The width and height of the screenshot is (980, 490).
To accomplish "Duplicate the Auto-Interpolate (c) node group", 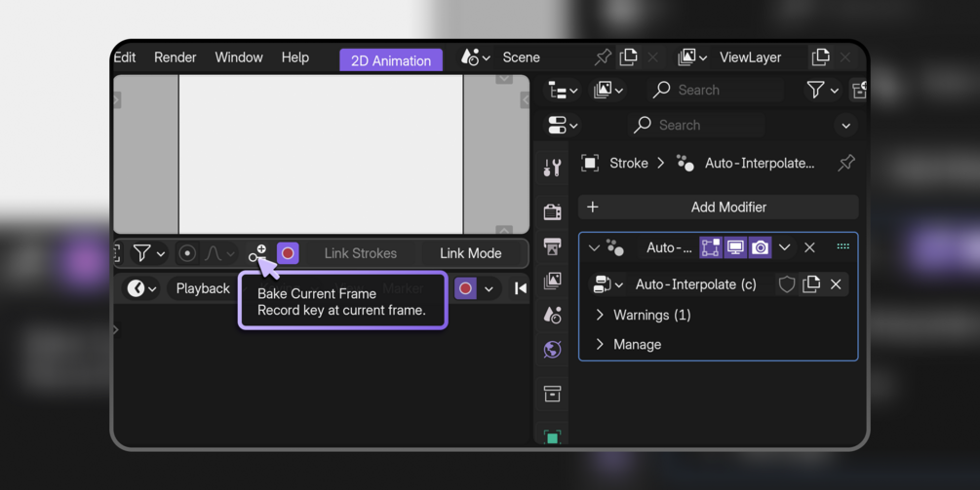I will (810, 284).
